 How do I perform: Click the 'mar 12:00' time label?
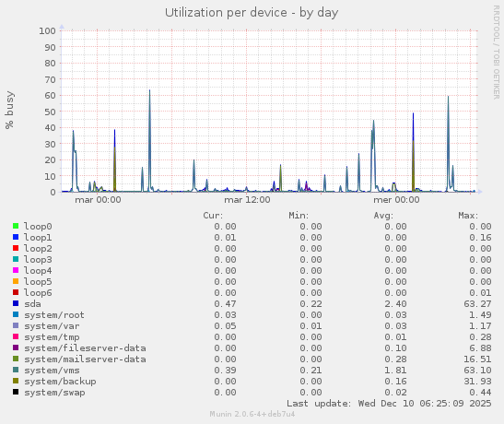247,200
